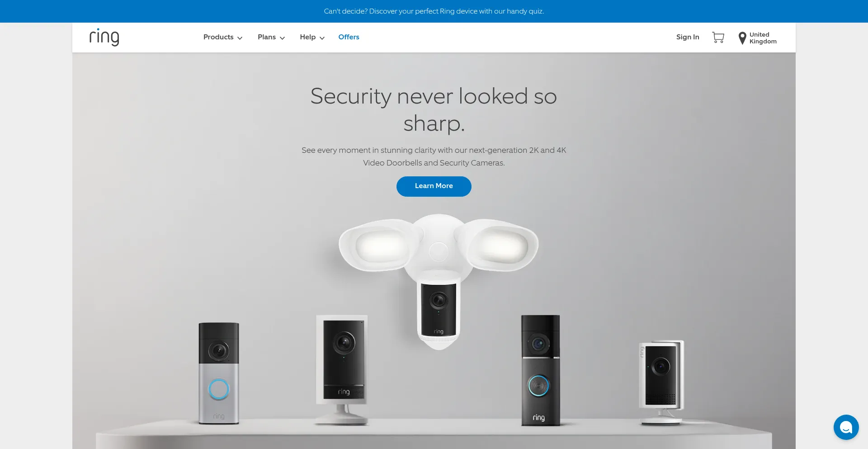Open the handy quiz banner link
The height and width of the screenshot is (449, 868).
tap(434, 11)
